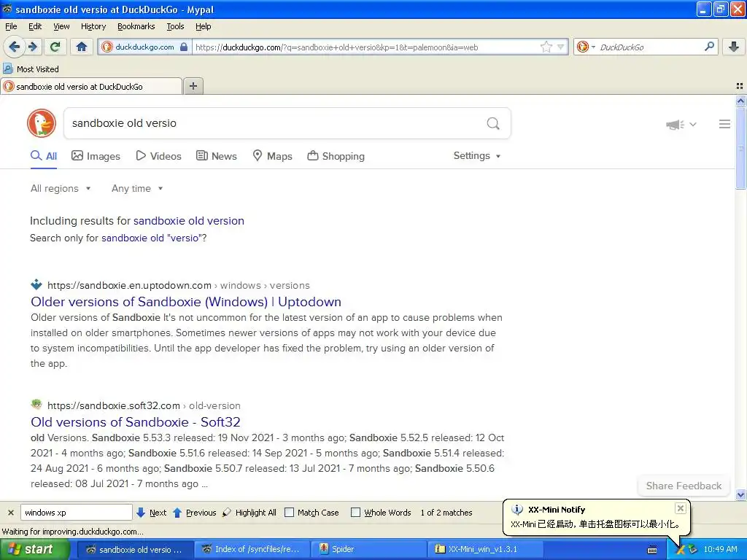This screenshot has width=747, height=560.
Task: Open the Home page button
Action: point(82,47)
